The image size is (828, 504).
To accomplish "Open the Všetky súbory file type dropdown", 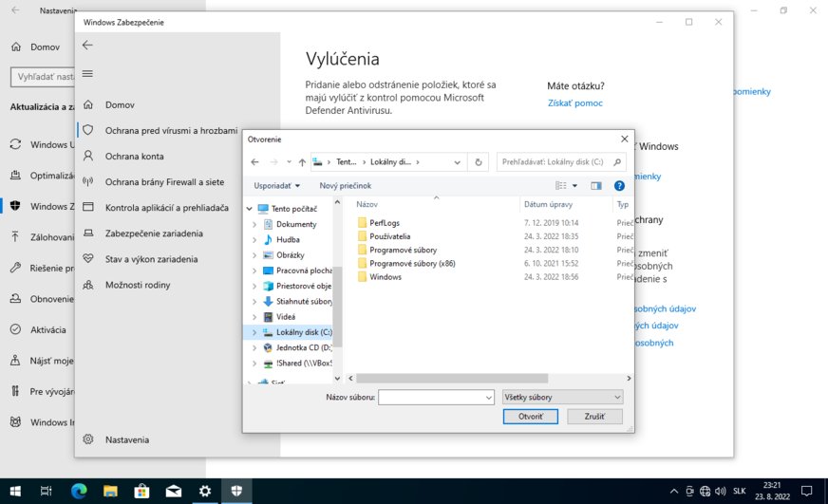I will tap(562, 398).
